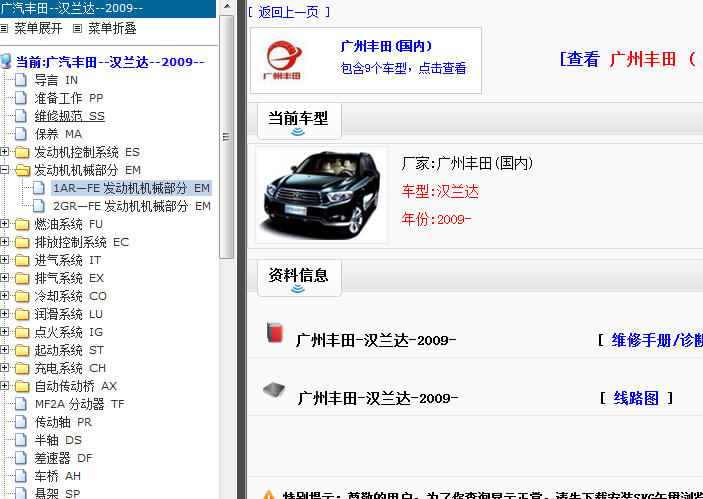This screenshot has width=703, height=499.
Task: Click the page icon next to MF2A 分动器 TF
Action: [x=21, y=404]
